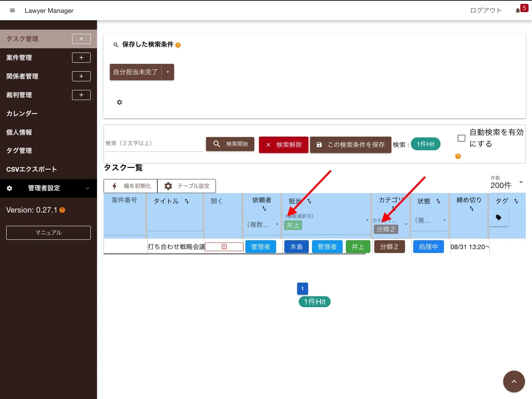Open テーブル設定 table settings

click(x=187, y=186)
